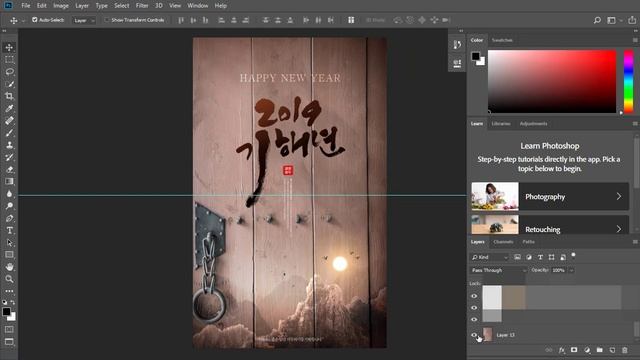Switch to the Libraries tab
The height and width of the screenshot is (360, 640).
point(501,124)
